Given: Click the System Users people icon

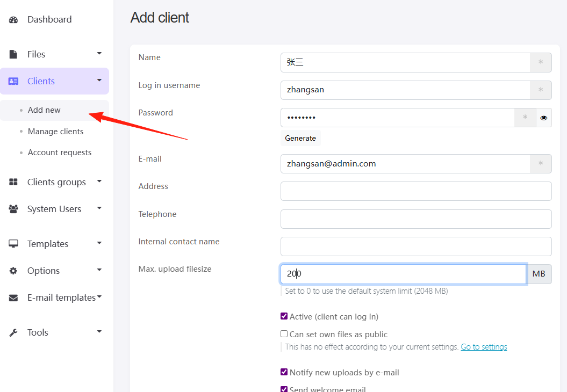Looking at the screenshot, I should [x=13, y=209].
